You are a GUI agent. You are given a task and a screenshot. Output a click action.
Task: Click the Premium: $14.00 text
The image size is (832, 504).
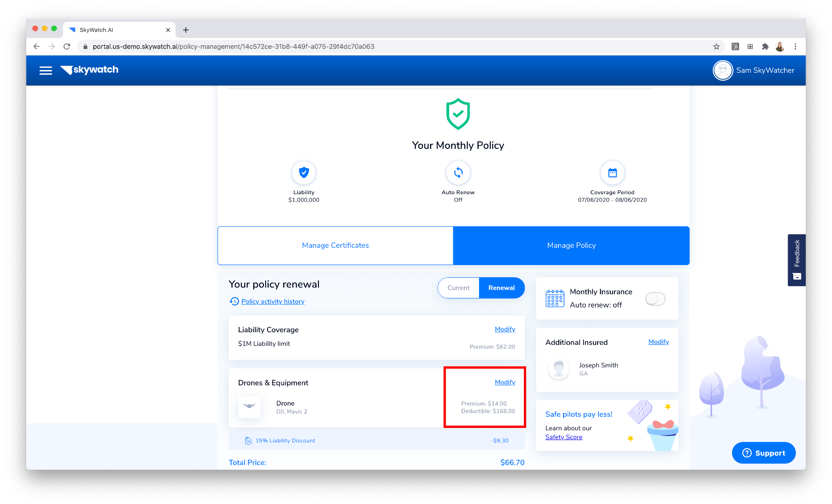(484, 404)
